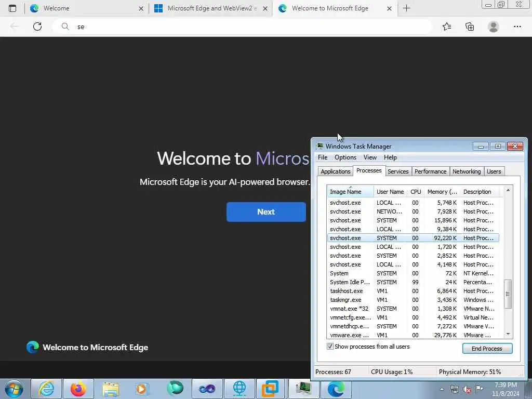Image resolution: width=532 pixels, height=399 pixels.
Task: Close the Welcome tab
Action: point(141,8)
